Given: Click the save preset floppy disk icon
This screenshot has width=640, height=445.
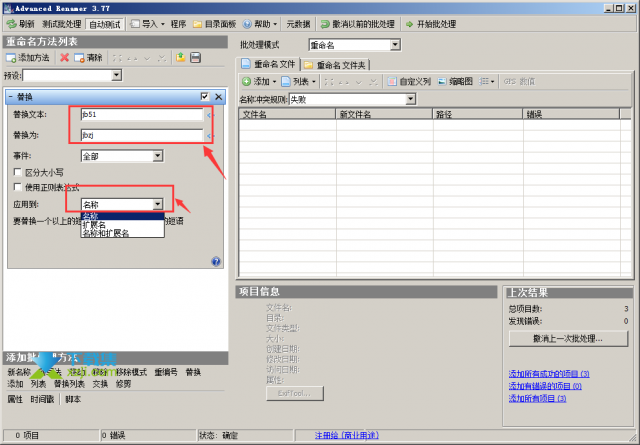Looking at the screenshot, I should click(196, 58).
